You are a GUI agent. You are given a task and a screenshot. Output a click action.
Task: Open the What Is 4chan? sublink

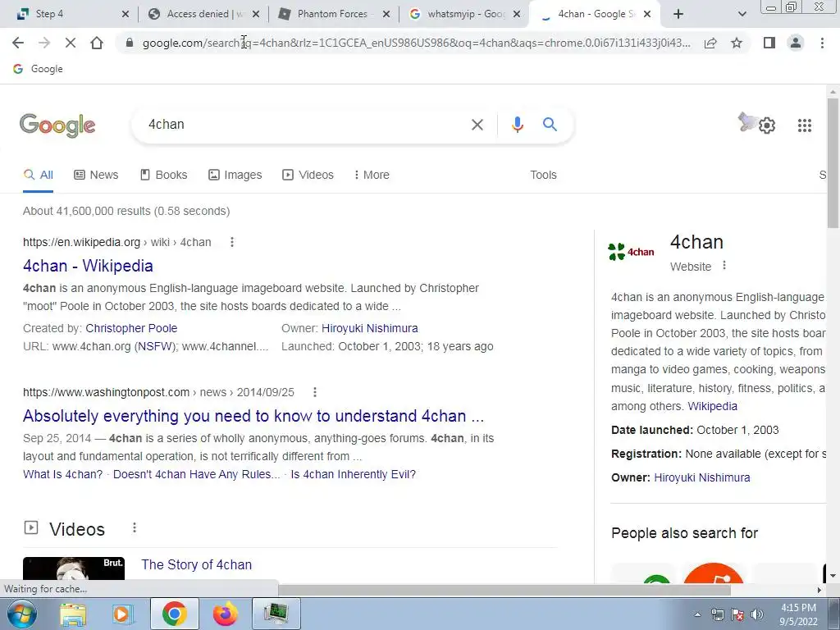tap(62, 474)
